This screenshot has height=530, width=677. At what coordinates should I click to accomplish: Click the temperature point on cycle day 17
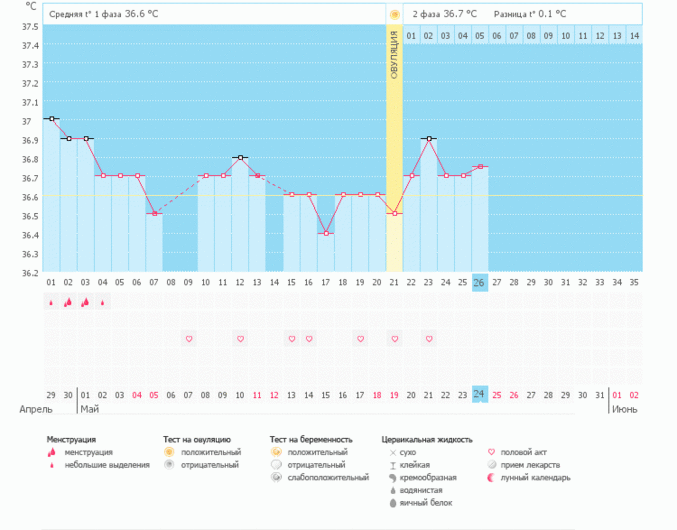(326, 233)
